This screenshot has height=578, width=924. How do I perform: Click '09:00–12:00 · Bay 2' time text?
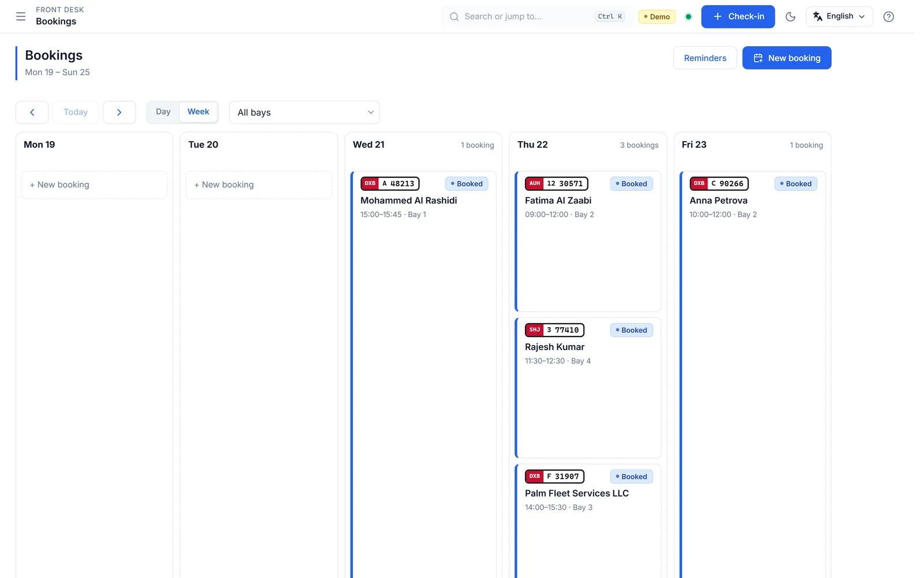pos(559,214)
